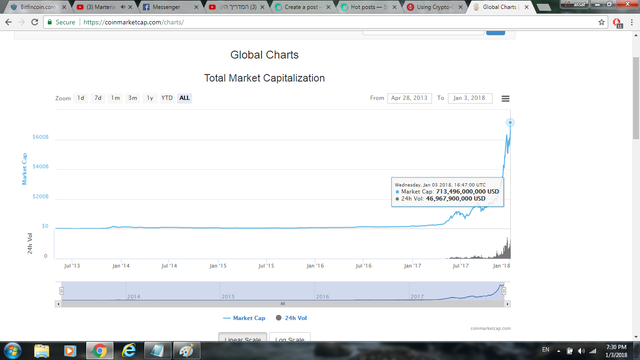Open Windows Start menu orb
Image resolution: width=640 pixels, height=360 pixels.
coord(12,351)
